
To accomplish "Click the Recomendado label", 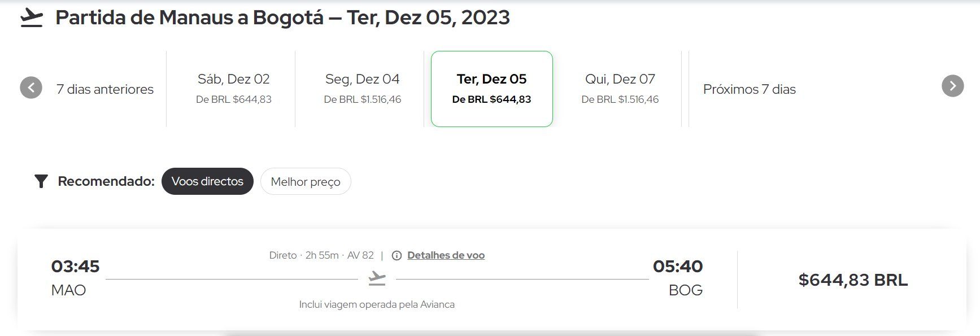I will pos(106,181).
